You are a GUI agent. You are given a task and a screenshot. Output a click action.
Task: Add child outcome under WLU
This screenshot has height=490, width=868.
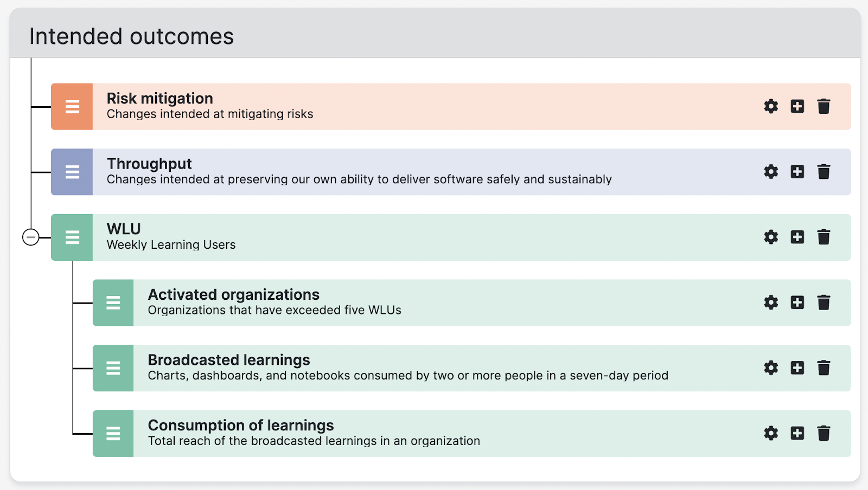pyautogui.click(x=797, y=237)
